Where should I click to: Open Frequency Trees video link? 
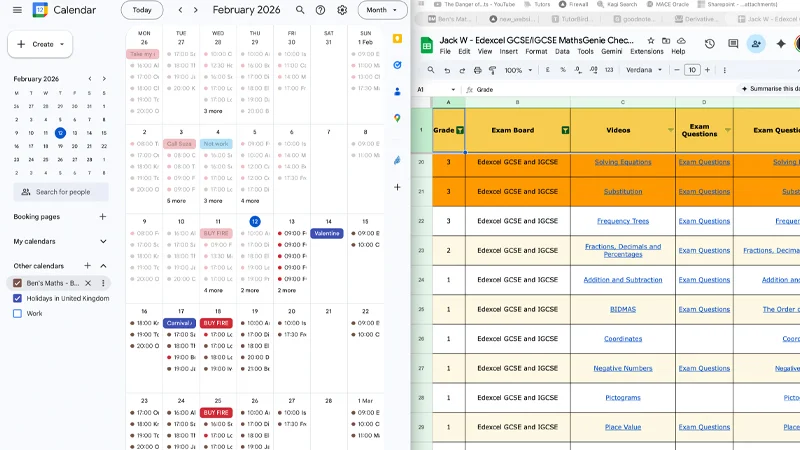[623, 221]
